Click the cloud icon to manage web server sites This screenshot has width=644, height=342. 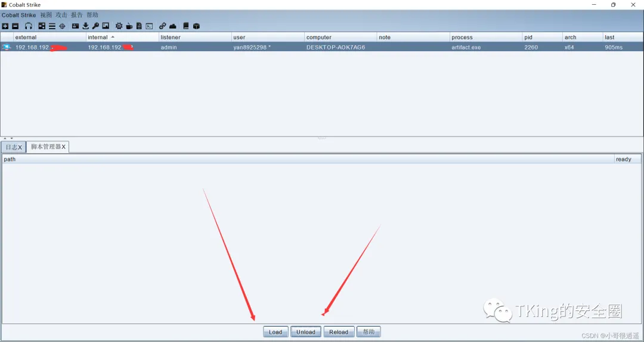(x=173, y=26)
